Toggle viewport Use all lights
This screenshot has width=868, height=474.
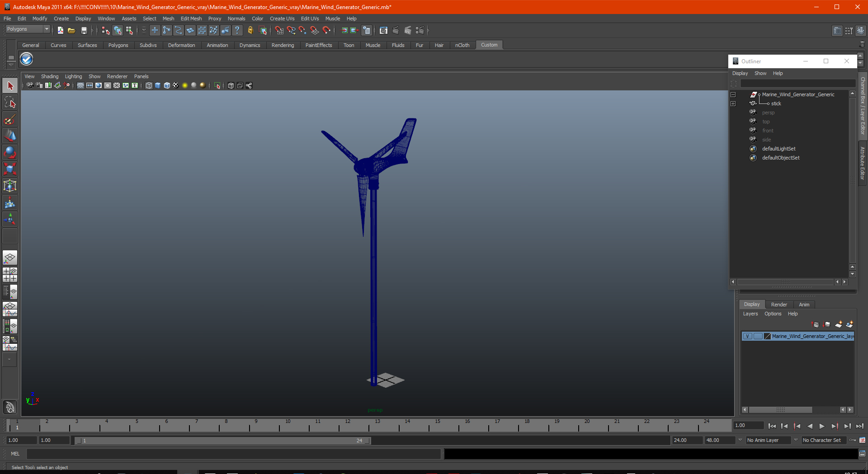point(185,85)
